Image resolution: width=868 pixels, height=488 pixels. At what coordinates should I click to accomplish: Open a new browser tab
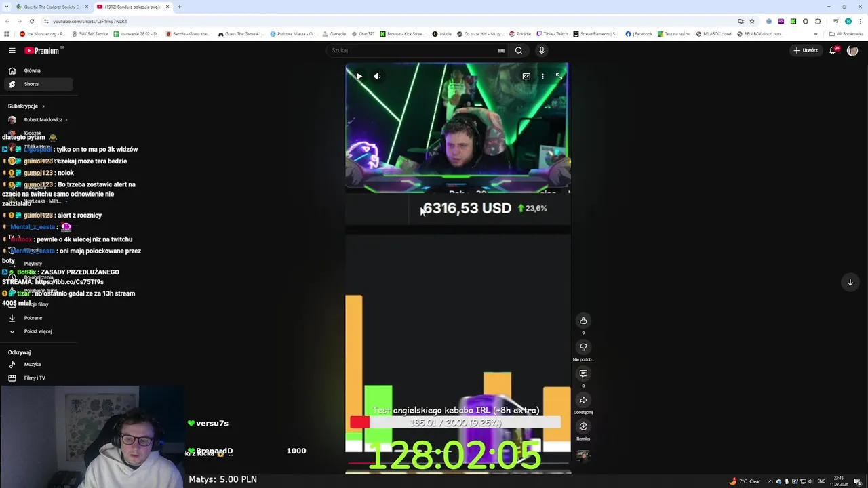[180, 7]
